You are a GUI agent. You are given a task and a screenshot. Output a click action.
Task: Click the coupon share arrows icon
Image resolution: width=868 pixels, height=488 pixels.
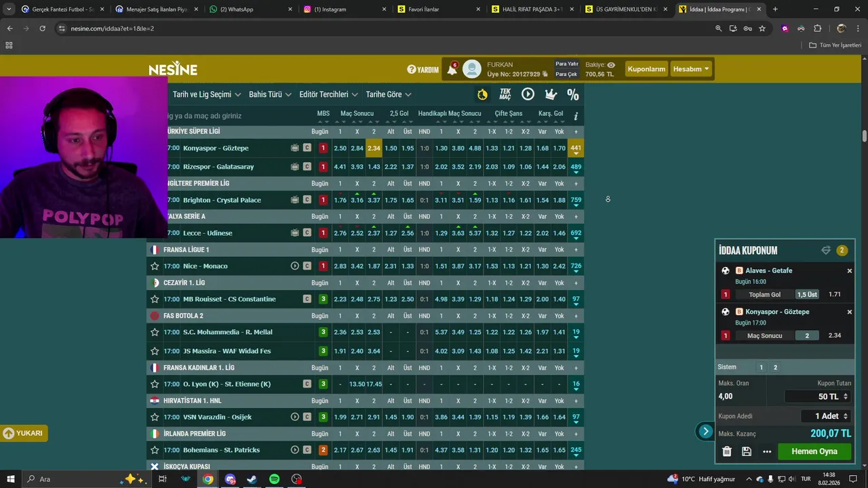pos(826,250)
